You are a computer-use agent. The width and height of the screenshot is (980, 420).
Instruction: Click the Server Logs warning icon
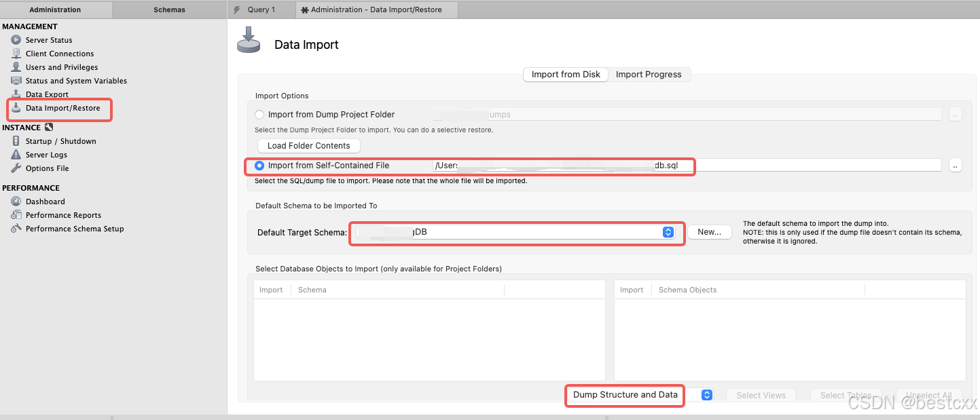coord(16,155)
